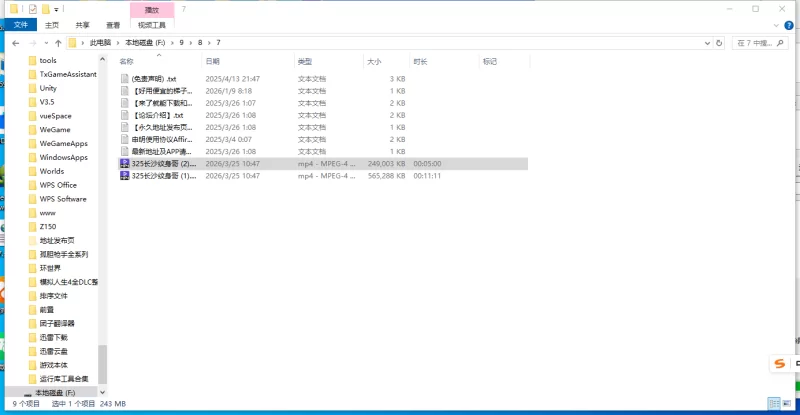This screenshot has height=415, width=800.
Task: Switch to the 共享 ribbon tab
Action: click(82, 25)
